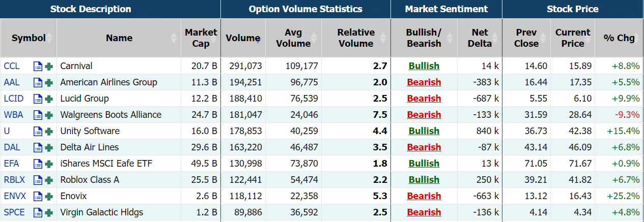Open the document icon for AAL
644x222 pixels.
point(38,82)
